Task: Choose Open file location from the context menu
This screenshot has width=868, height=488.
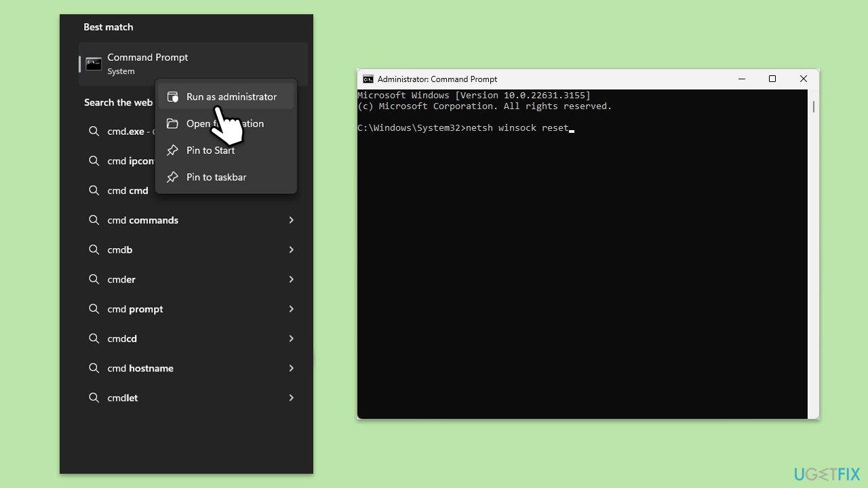Action: coord(226,123)
